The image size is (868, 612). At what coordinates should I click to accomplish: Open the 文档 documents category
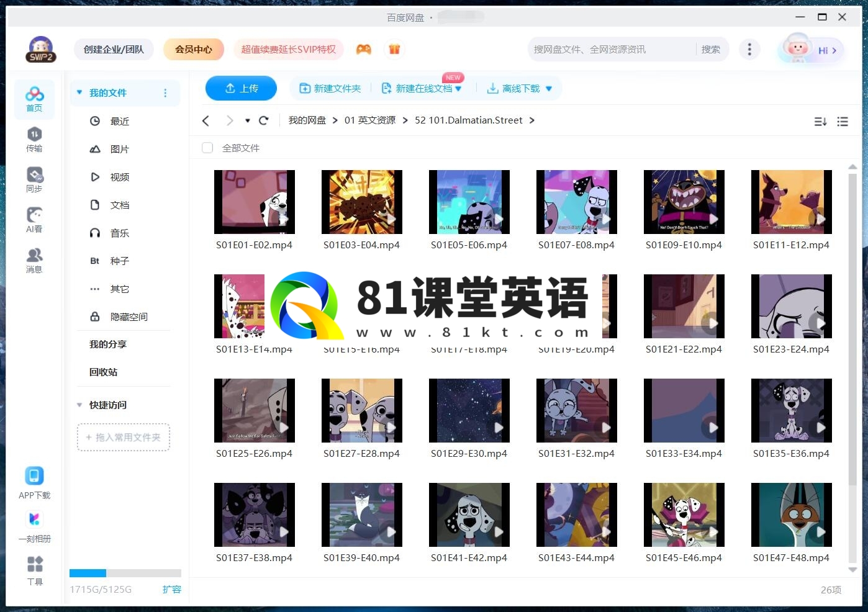click(120, 205)
